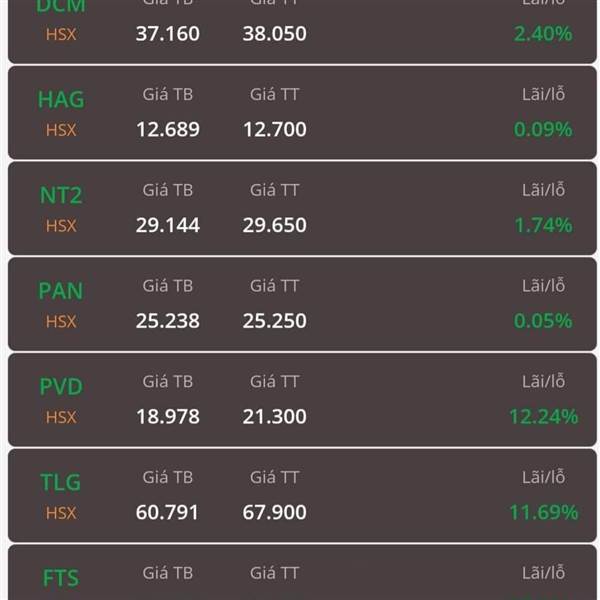600x600 pixels.
Task: Select PAN market price 25.250
Action: 275,321
